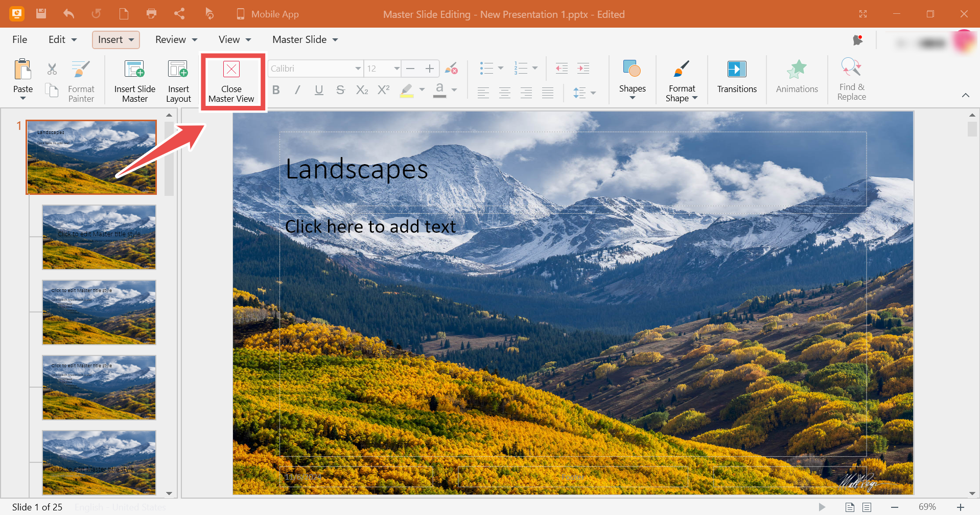This screenshot has width=980, height=515.
Task: Justify text alignment
Action: [548, 93]
